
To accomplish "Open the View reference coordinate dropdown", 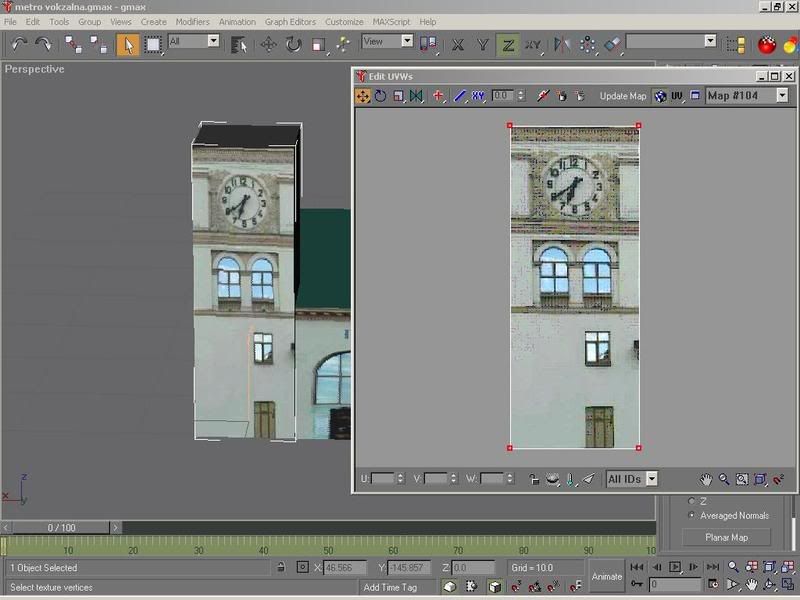I will click(x=407, y=41).
